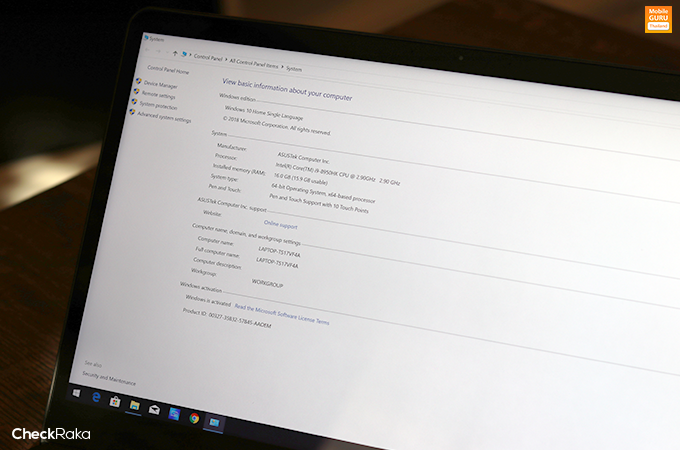Viewport: 680px width, 450px height.
Task: Launch Microsoft Edge from the taskbar
Action: (96, 399)
